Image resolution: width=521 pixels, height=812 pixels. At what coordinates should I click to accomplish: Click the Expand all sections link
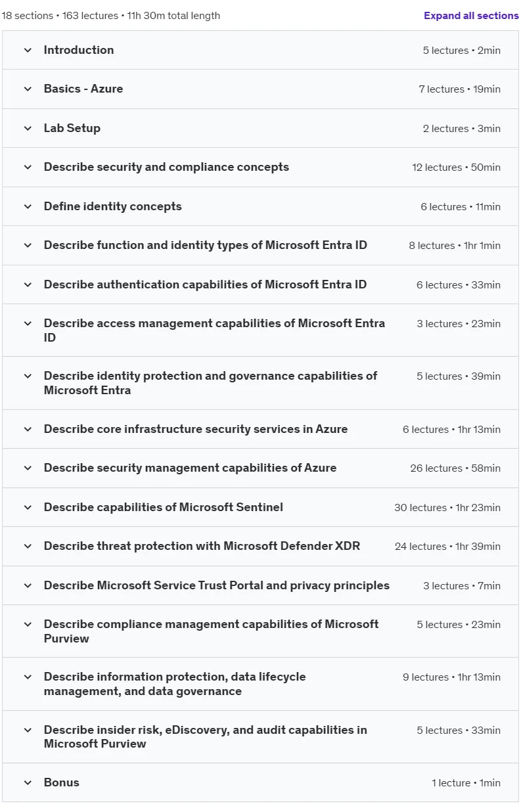coord(471,16)
